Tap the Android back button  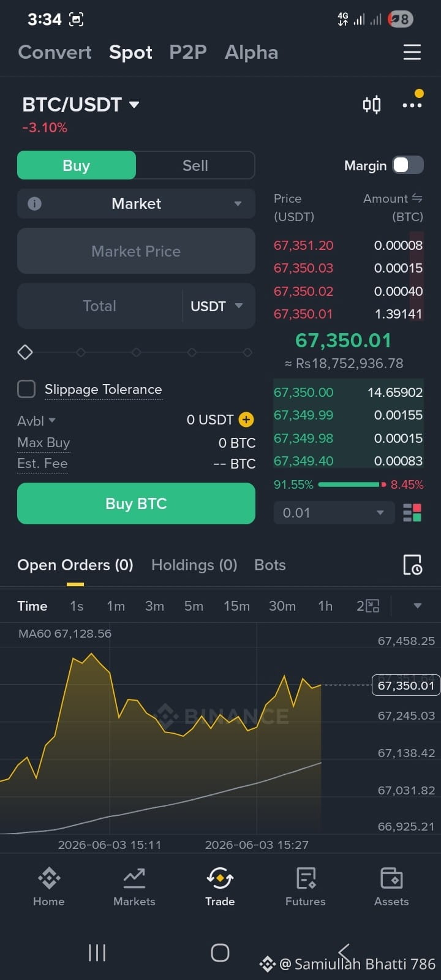coord(344,952)
